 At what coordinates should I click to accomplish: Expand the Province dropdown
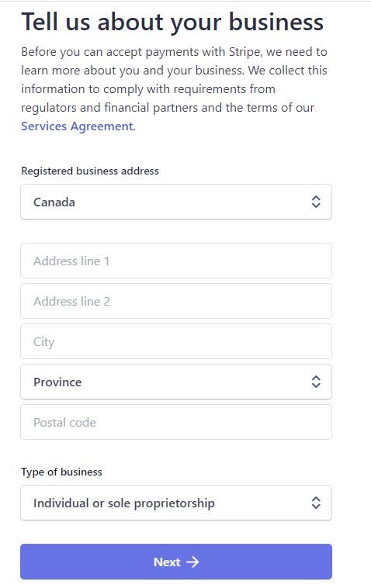pyautogui.click(x=176, y=382)
